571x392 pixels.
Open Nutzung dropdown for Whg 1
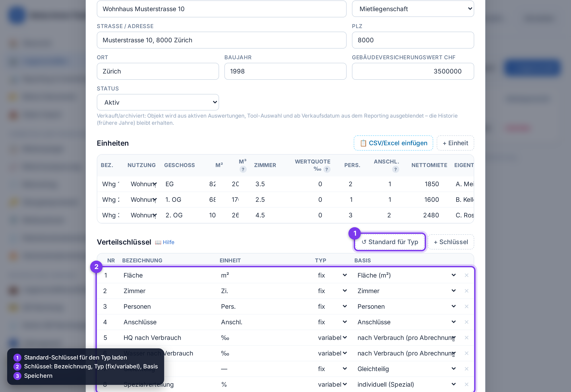(144, 184)
